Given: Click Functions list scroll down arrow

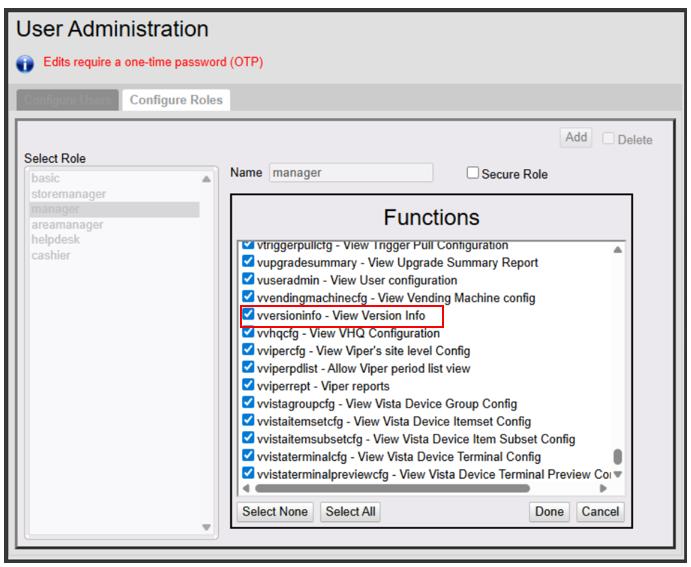Looking at the screenshot, I should coord(618,474).
